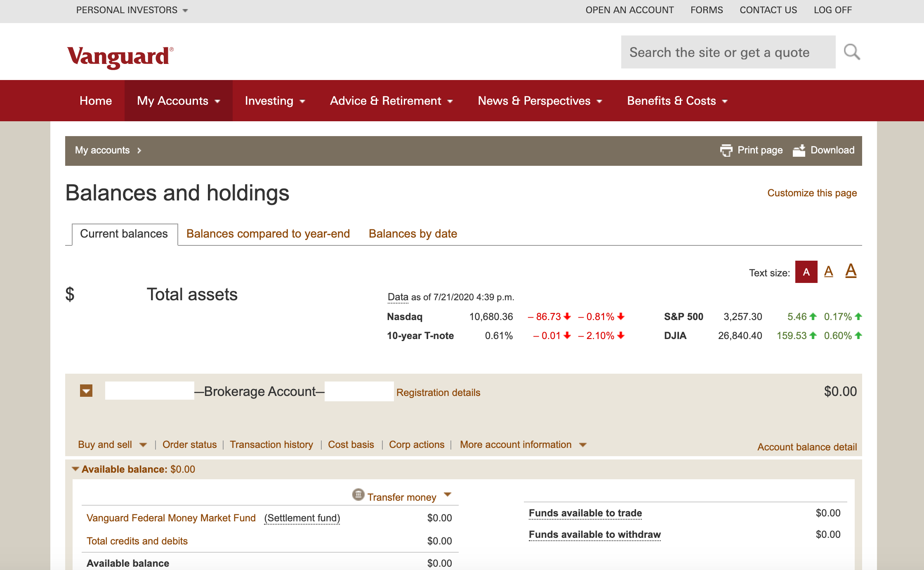Open the Cost basis link

[x=351, y=445]
